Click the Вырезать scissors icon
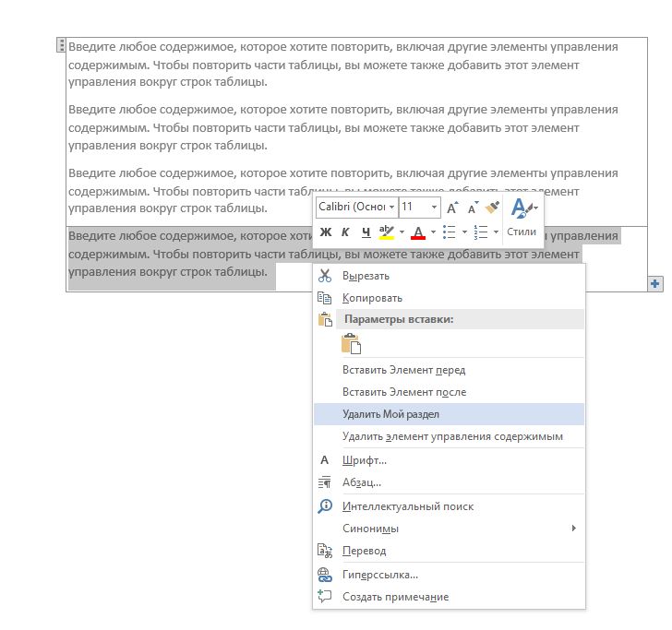672x630 pixels. click(x=325, y=276)
